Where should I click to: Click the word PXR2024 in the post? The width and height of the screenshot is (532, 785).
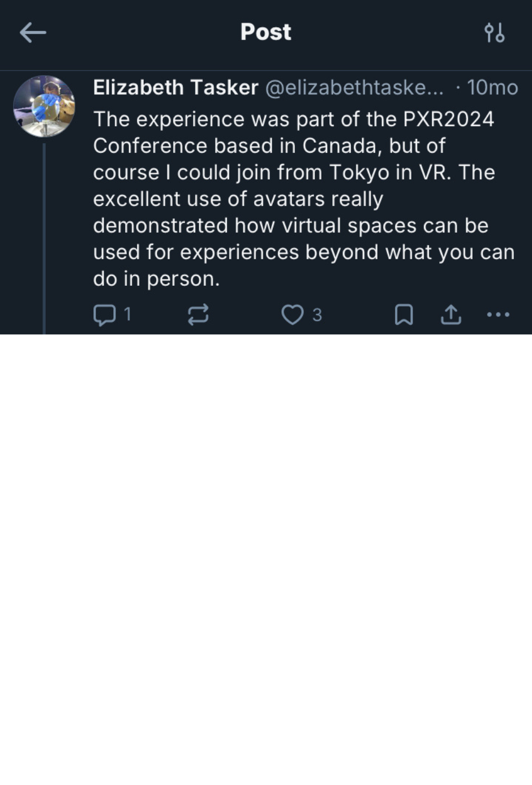click(x=449, y=119)
